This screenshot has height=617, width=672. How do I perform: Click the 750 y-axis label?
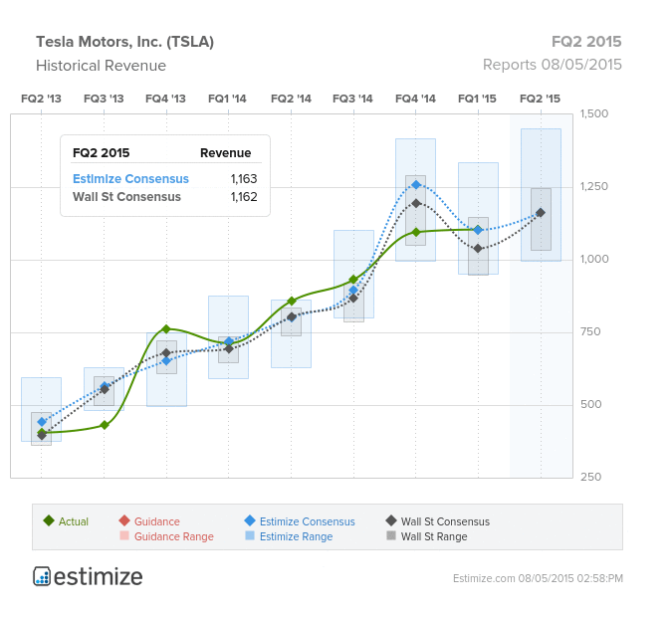pyautogui.click(x=590, y=331)
